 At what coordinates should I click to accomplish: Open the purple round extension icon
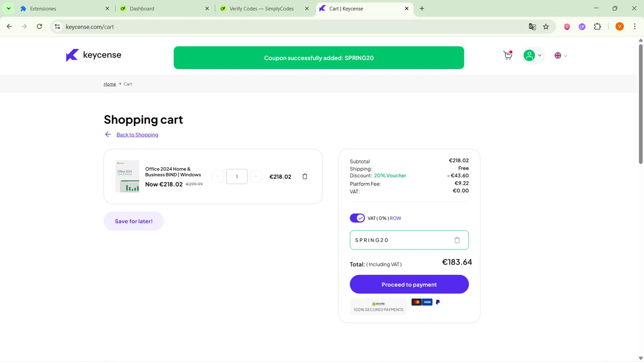582,27
